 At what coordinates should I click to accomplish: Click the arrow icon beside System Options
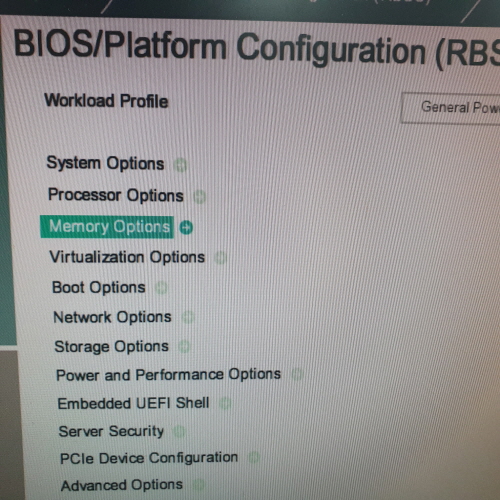tap(181, 165)
